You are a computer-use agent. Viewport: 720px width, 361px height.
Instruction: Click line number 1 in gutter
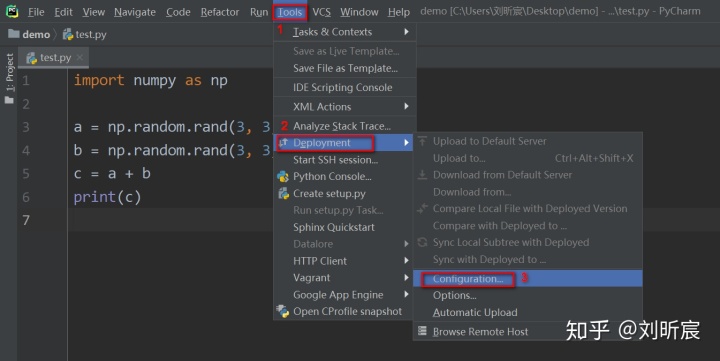(26, 81)
